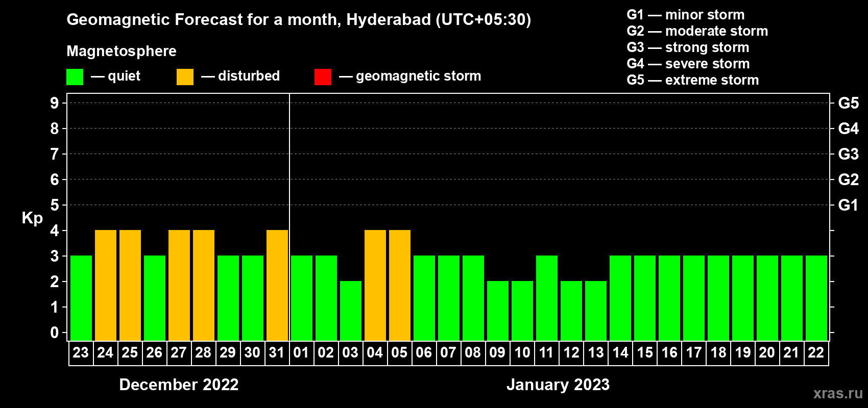This screenshot has height=408, width=868.
Task: Click the orange disturbed legend swatch
Action: [185, 77]
